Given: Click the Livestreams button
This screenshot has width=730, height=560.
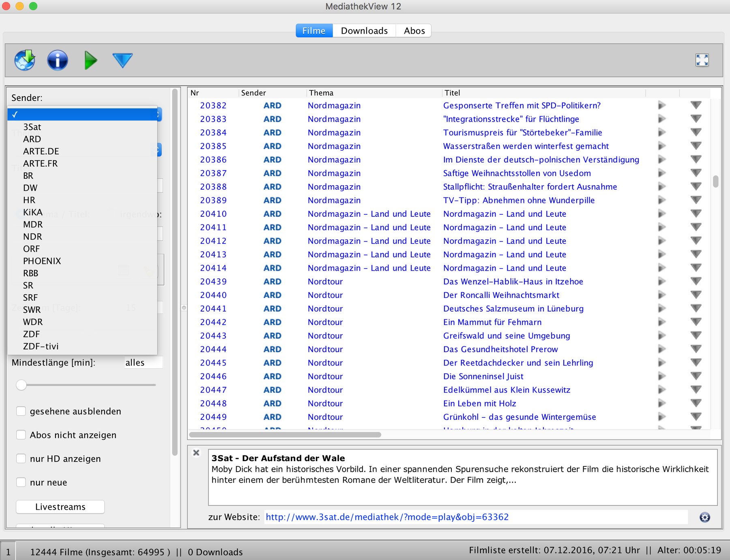Looking at the screenshot, I should 60,507.
